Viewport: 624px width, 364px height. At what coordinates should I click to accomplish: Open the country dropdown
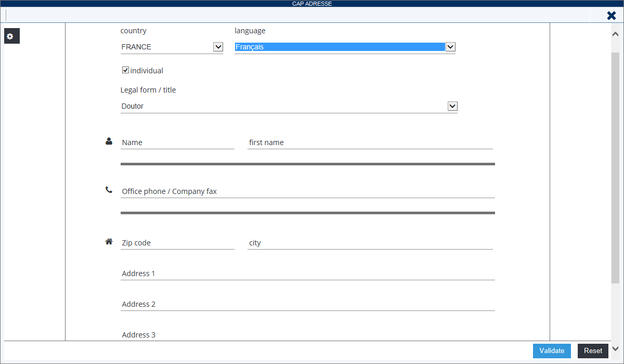click(x=218, y=47)
